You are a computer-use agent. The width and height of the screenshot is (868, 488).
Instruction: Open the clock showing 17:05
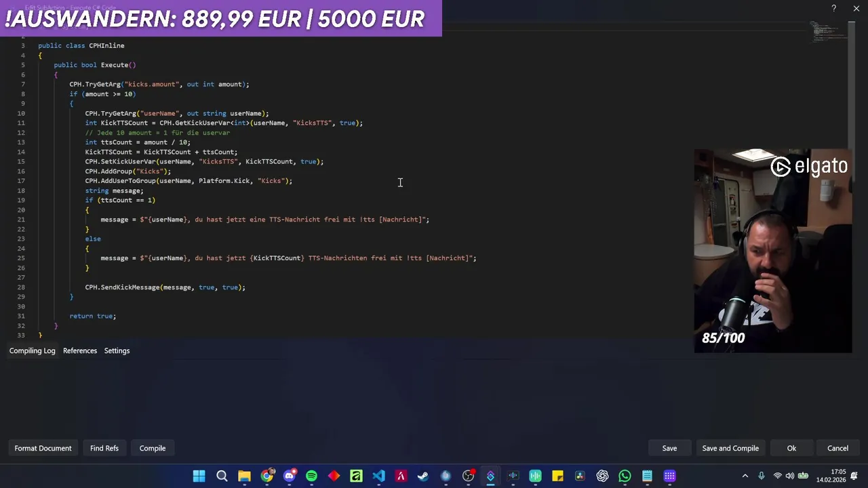tap(831, 476)
